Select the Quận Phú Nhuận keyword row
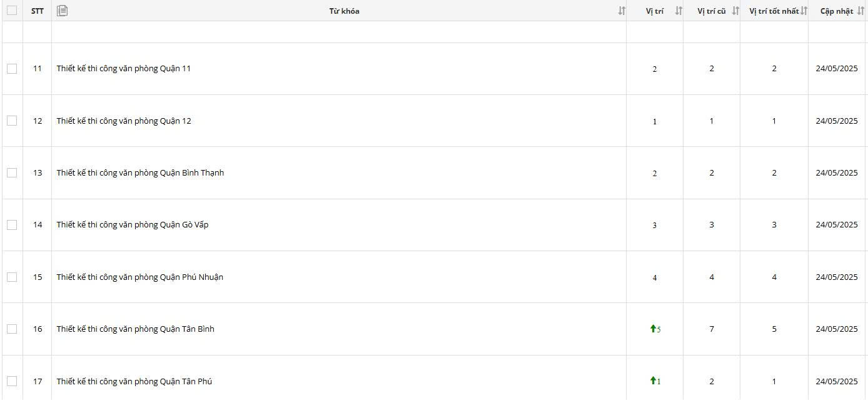Screen dimensions: 868x403 [139, 277]
